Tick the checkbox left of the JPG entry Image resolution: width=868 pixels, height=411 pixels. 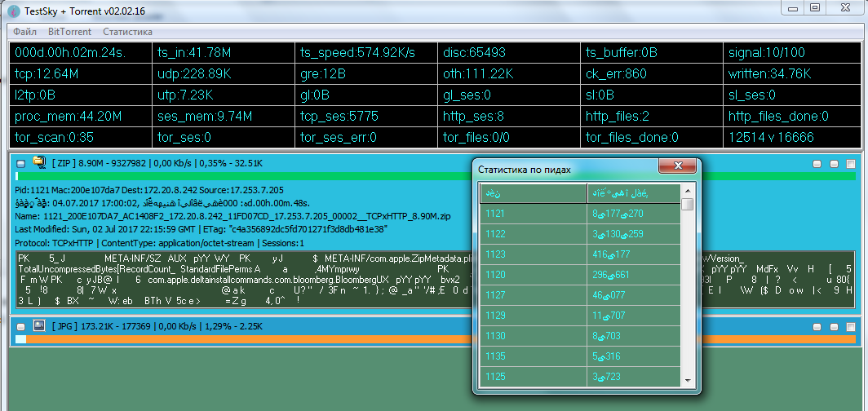tap(20, 326)
